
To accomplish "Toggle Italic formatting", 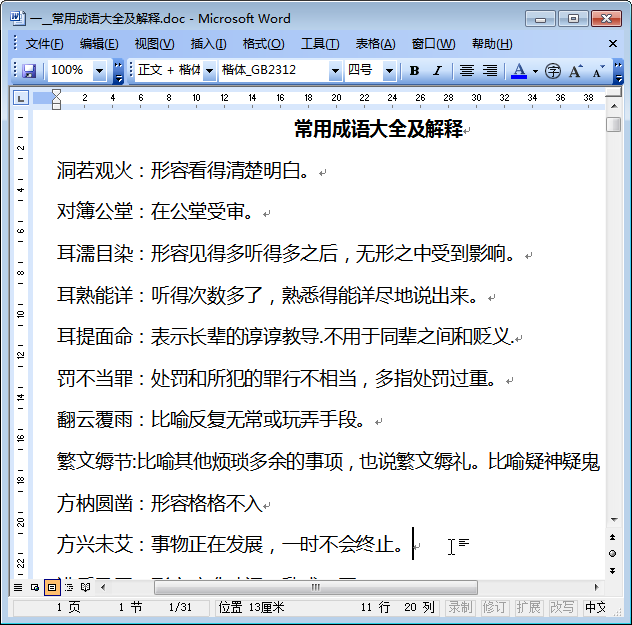I will 437,71.
